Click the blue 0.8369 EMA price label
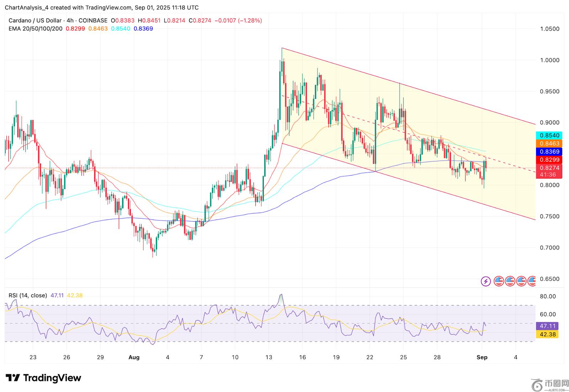Image resolution: width=569 pixels, height=392 pixels. coord(549,152)
